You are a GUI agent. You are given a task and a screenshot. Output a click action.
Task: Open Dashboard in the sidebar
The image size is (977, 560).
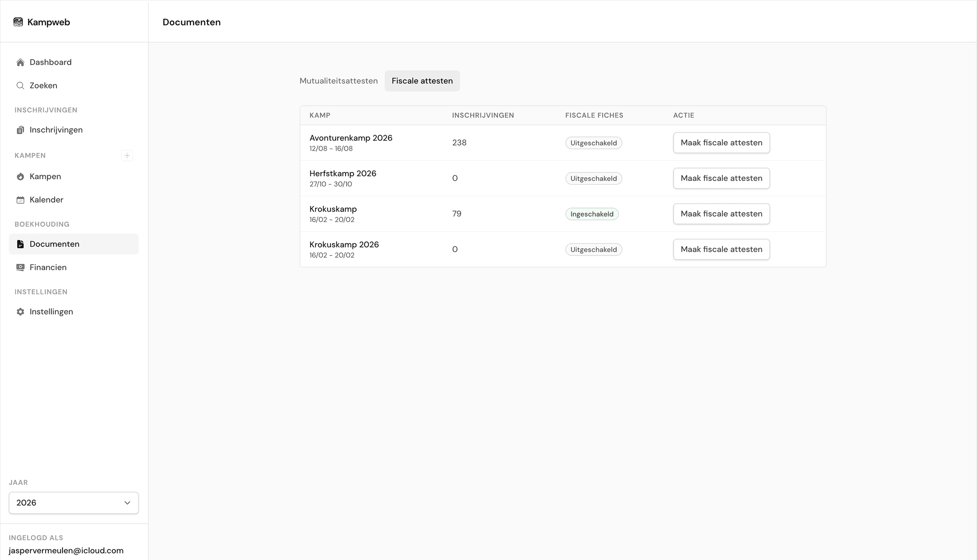[74, 62]
